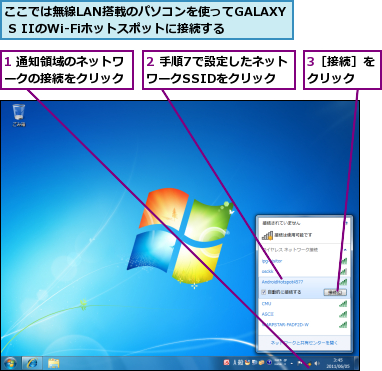The image size is (382, 371).
Task: Click signal strength bars for AndroidHotspot4577
Action: [343, 282]
